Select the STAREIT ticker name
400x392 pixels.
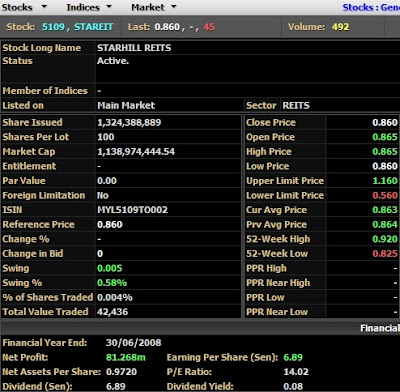94,27
